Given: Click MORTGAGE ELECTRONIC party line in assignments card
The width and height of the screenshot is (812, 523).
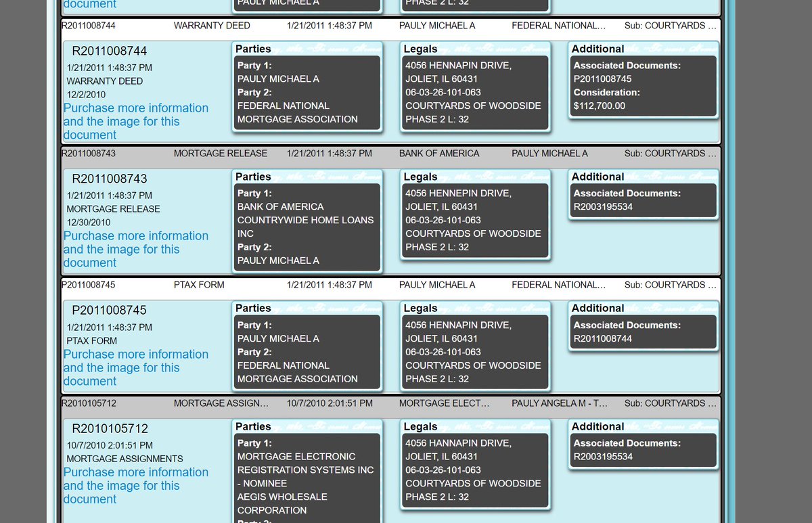Looking at the screenshot, I should (x=296, y=457).
